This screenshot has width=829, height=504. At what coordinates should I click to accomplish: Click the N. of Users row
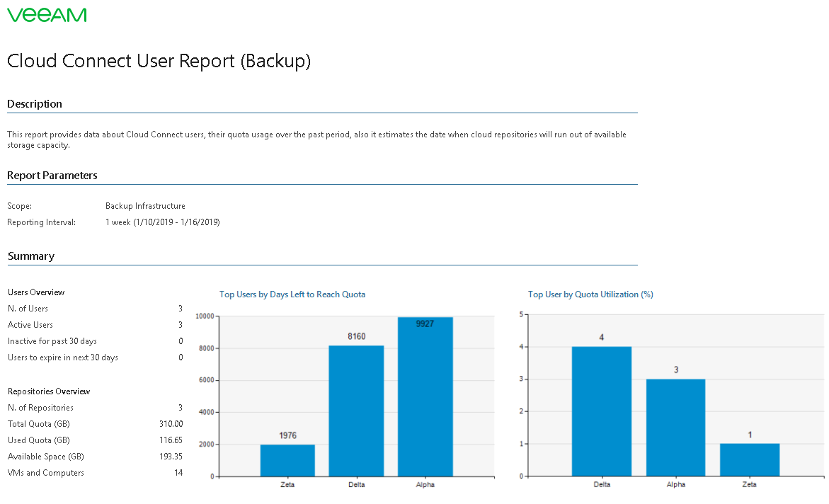[x=95, y=309]
